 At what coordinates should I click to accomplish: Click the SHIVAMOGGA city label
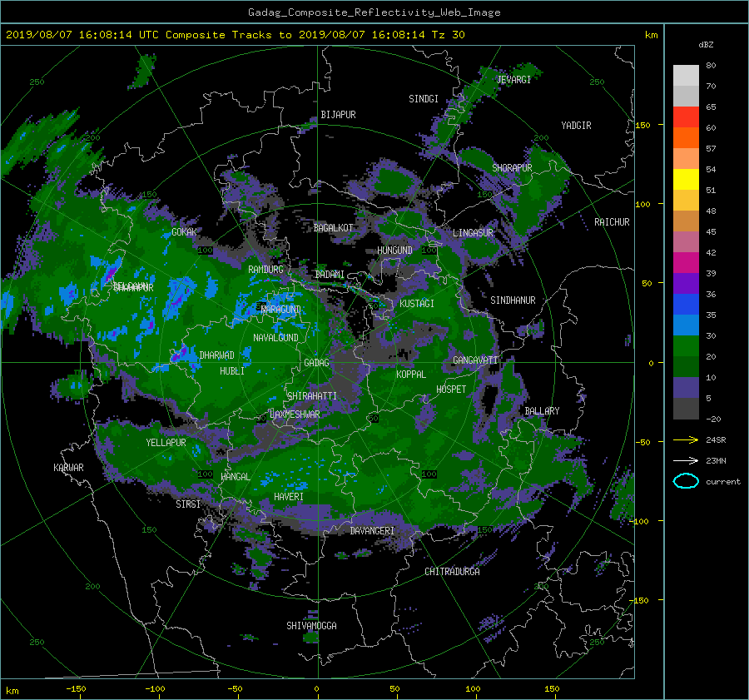pyautogui.click(x=311, y=626)
